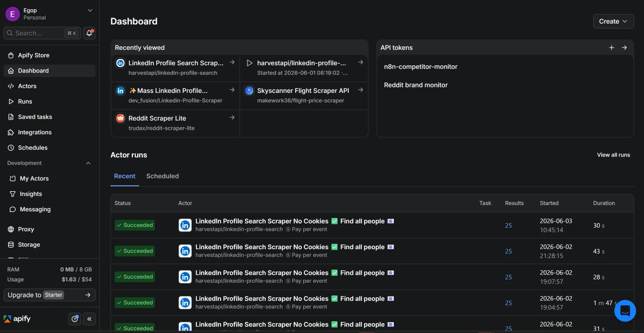Click arrow on Mass Linkedin Profile card
Image resolution: width=644 pixels, height=333 pixels.
pyautogui.click(x=232, y=90)
